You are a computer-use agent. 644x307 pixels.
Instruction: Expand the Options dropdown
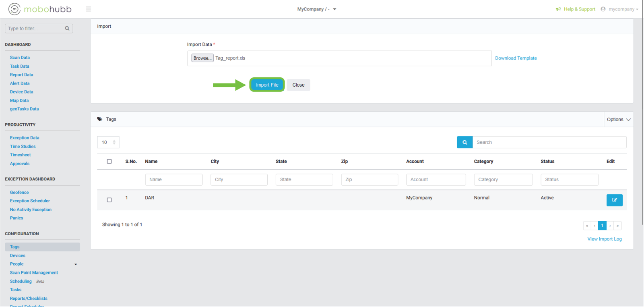click(619, 120)
